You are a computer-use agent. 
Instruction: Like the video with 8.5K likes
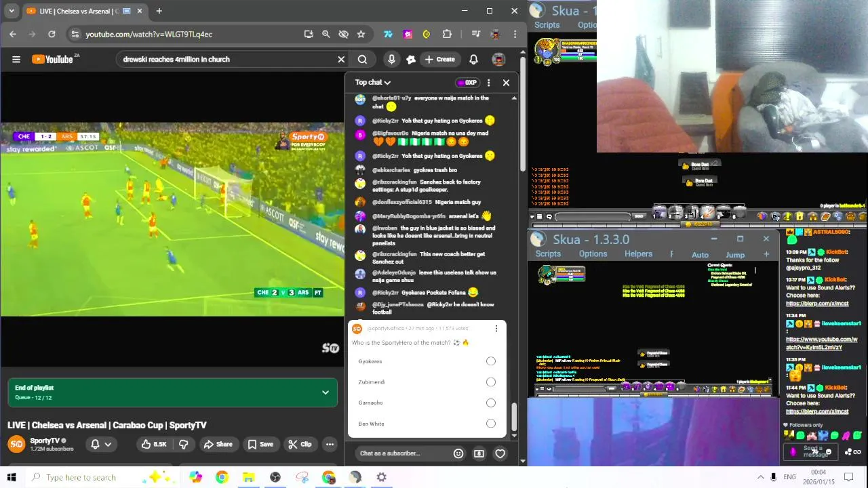pos(154,445)
